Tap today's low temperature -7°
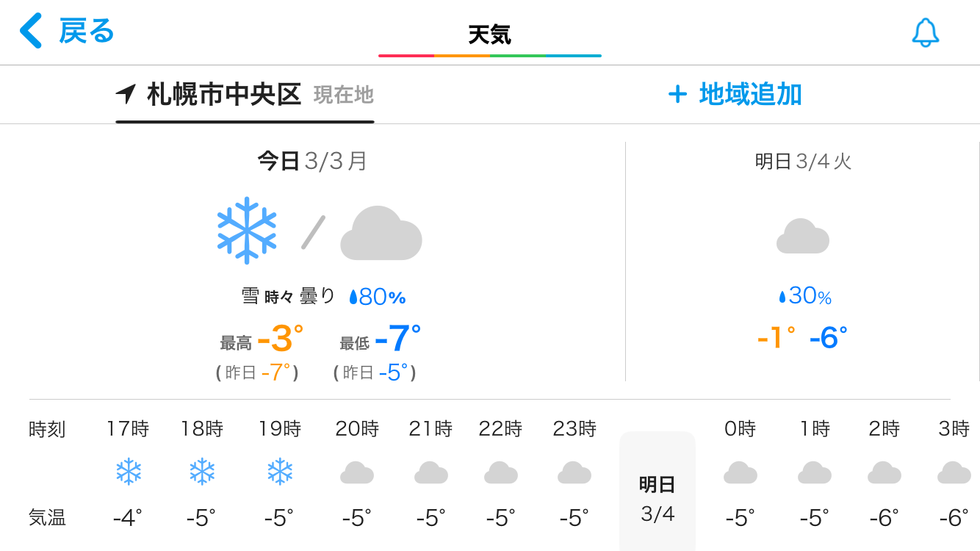Screen dimensions: 980x551 coord(397,339)
